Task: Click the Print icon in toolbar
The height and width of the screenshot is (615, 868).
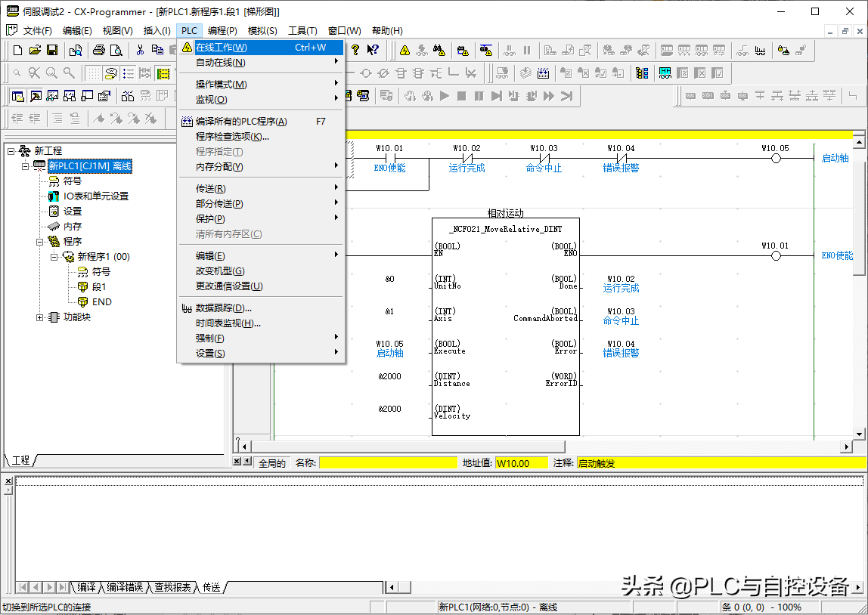Action: click(98, 51)
